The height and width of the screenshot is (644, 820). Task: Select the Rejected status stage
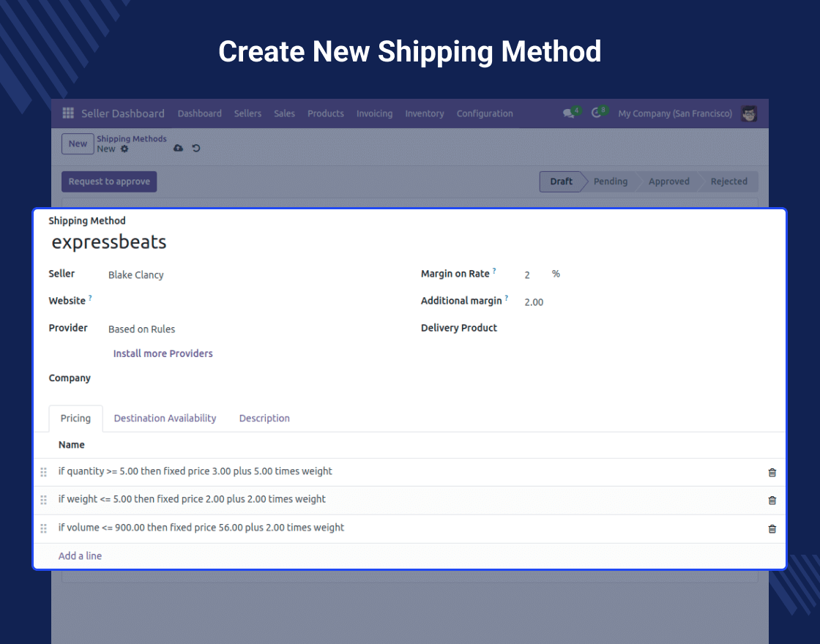click(728, 181)
